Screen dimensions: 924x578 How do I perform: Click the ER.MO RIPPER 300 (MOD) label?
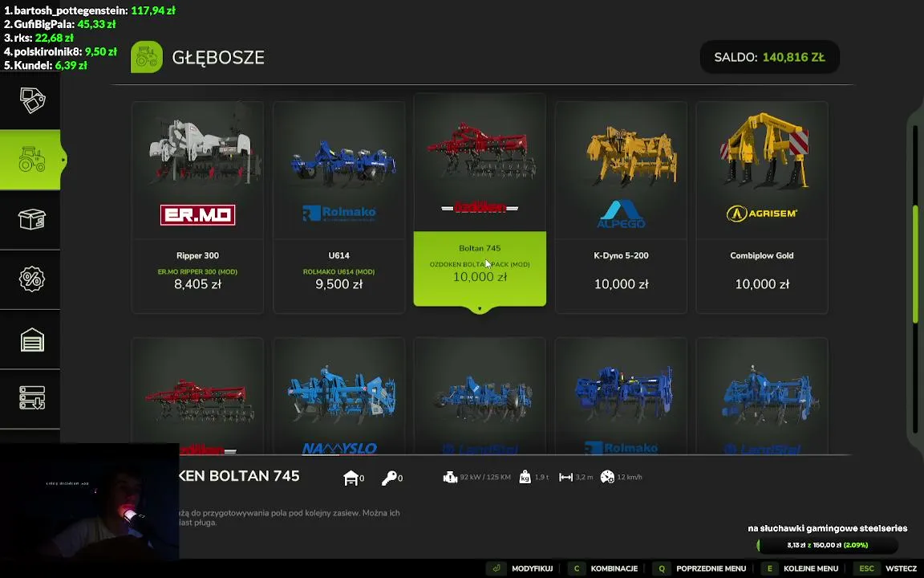tap(197, 272)
